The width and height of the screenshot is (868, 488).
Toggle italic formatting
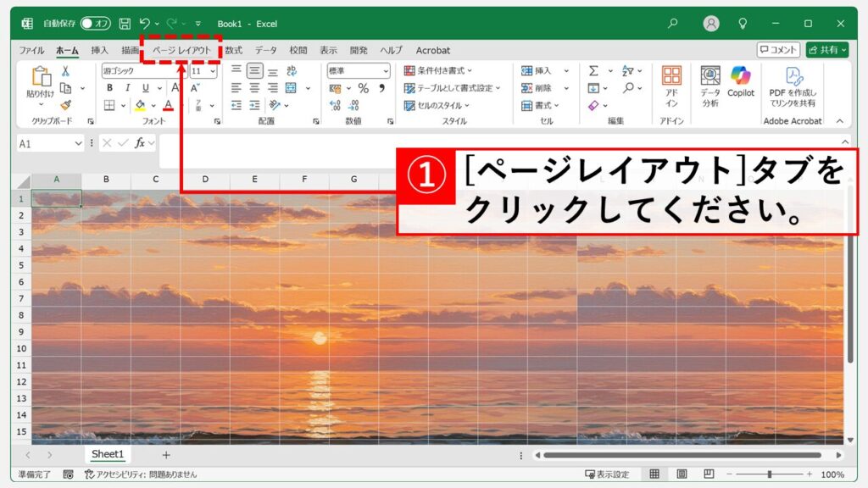click(x=128, y=88)
